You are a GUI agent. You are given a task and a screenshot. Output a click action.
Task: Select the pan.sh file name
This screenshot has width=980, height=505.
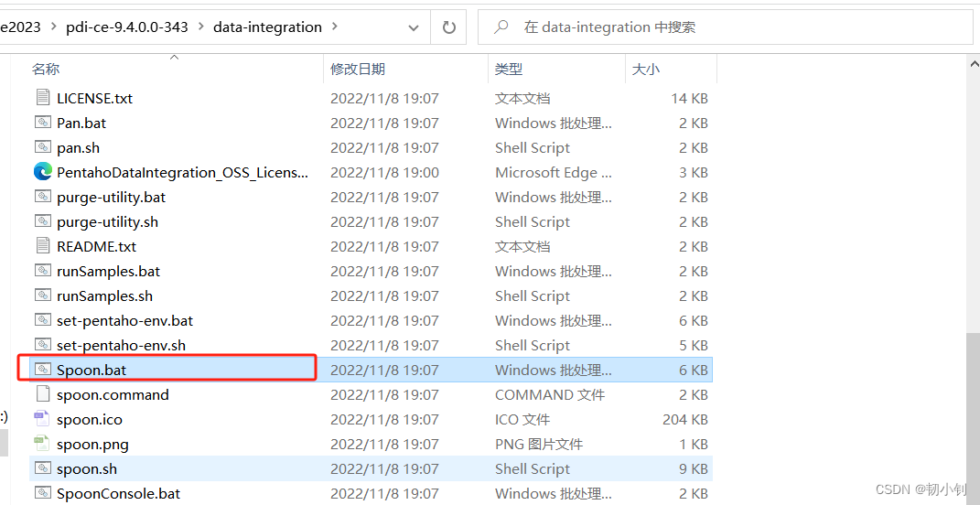point(78,147)
